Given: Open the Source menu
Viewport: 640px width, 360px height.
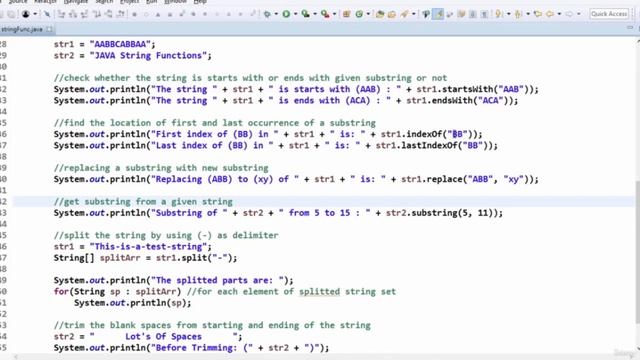Looking at the screenshot, I should click(x=18, y=2).
